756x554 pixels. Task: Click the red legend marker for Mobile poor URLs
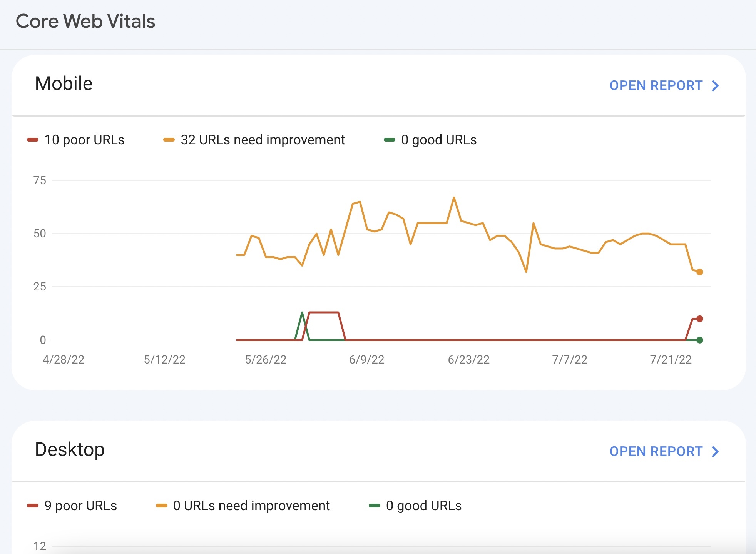click(x=33, y=140)
